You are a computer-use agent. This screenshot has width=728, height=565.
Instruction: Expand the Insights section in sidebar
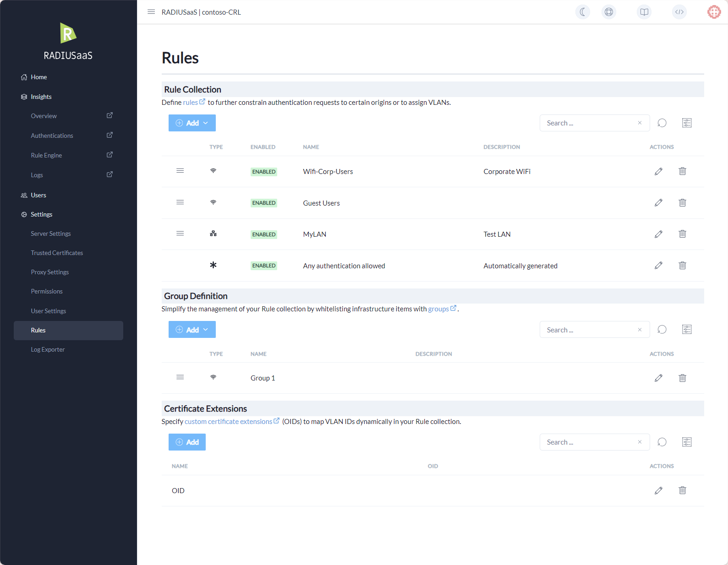(41, 97)
